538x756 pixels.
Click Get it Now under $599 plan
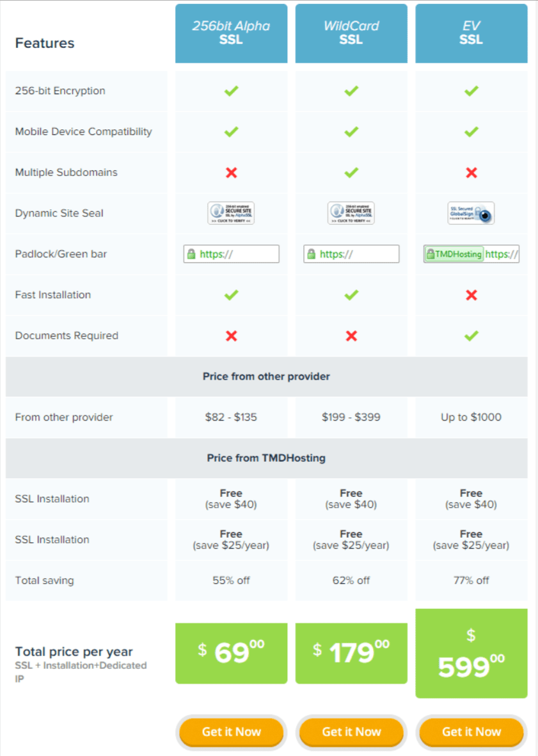[x=471, y=732]
